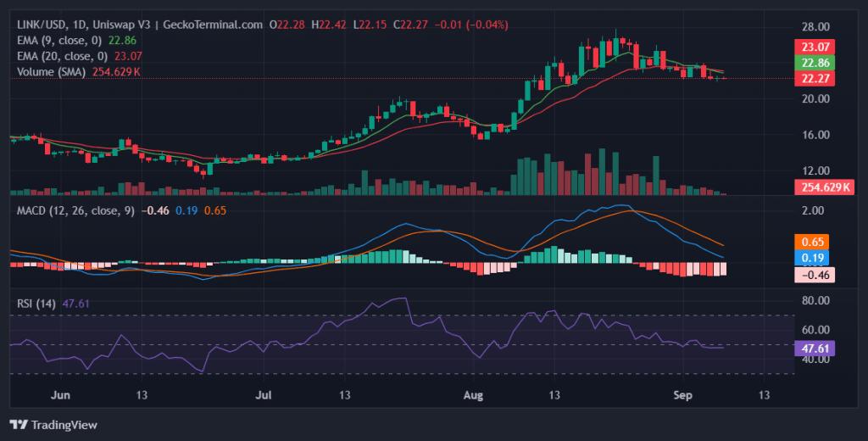The width and height of the screenshot is (868, 441).
Task: Select the Volume (SMA) indicator legend
Action: pos(52,72)
